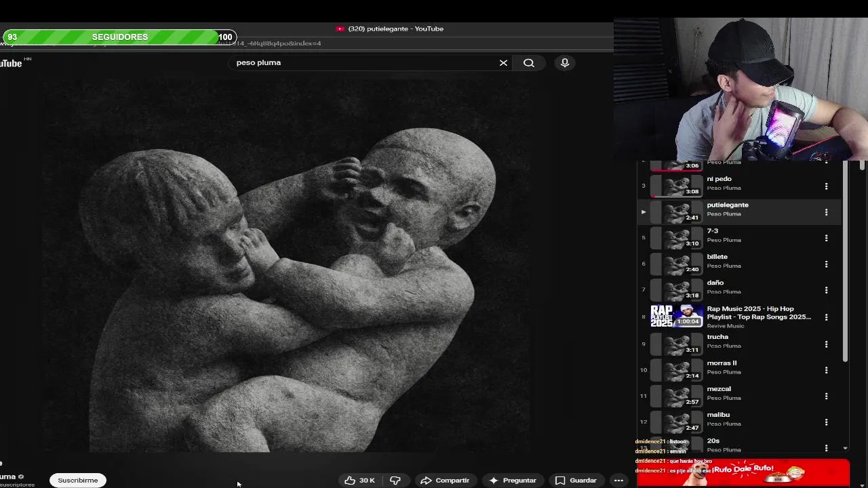The height and width of the screenshot is (488, 868).
Task: Open options menu for 'putielegante'
Action: (x=826, y=212)
